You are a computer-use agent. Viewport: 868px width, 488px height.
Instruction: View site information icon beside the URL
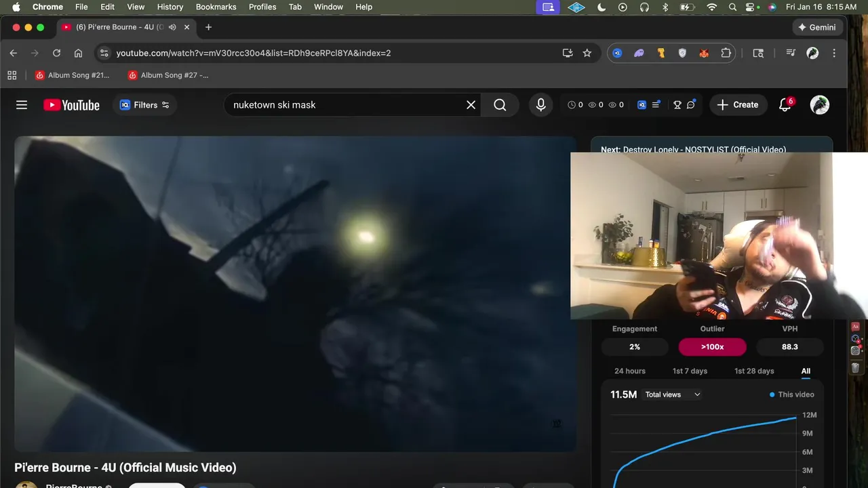coord(103,53)
